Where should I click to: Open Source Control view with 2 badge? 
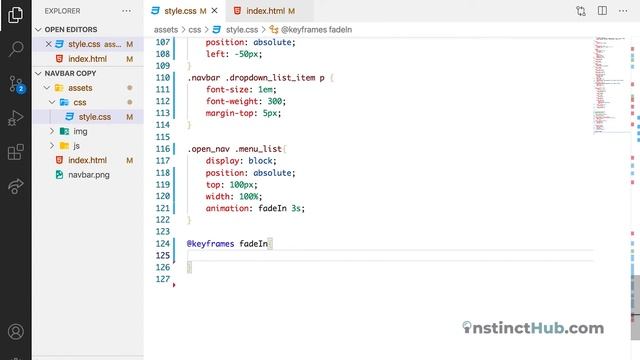16,84
